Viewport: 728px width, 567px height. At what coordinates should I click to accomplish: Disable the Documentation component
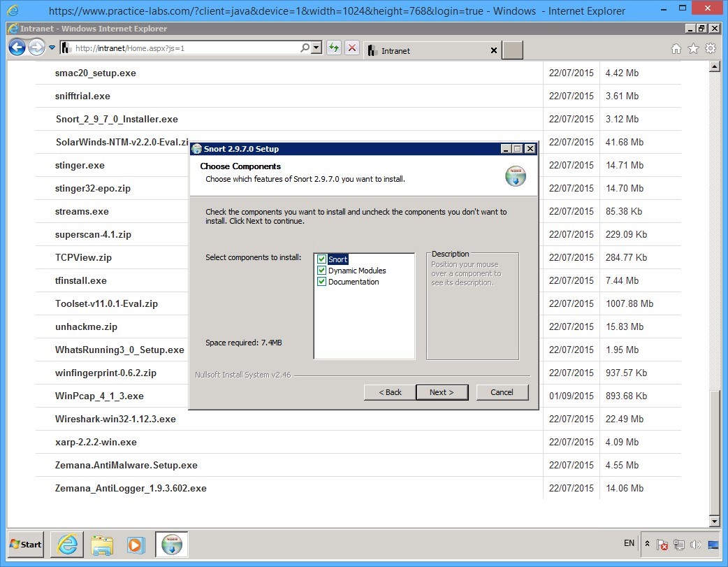322,282
